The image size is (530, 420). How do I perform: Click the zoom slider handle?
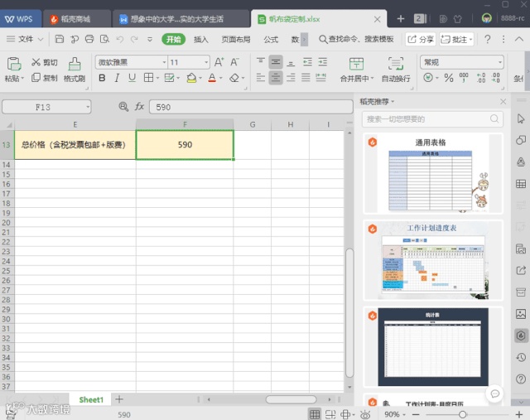[462, 414]
